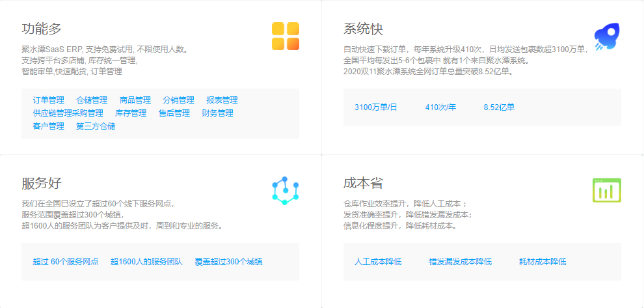644x308 pixels.
Task: Click 覆盖超过300个城镇 link
Action: [x=229, y=262]
